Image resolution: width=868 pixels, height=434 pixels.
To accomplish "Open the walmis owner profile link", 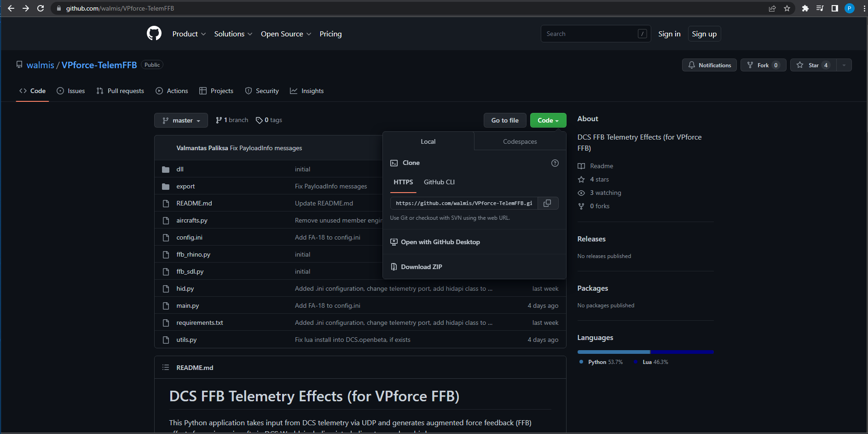I will 41,65.
